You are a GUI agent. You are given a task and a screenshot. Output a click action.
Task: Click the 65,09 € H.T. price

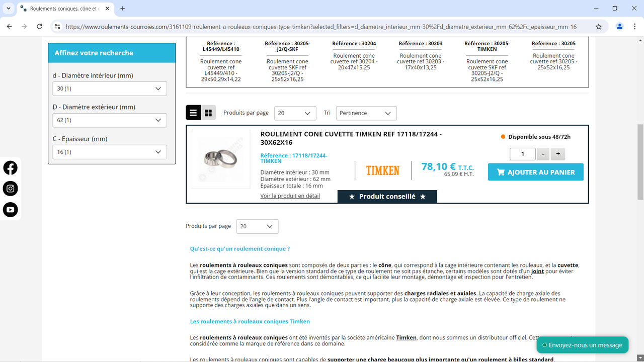(459, 174)
